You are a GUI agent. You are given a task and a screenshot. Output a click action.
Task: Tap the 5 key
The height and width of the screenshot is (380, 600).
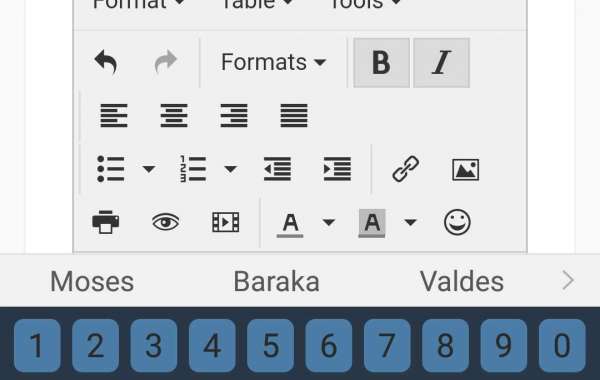(271, 346)
